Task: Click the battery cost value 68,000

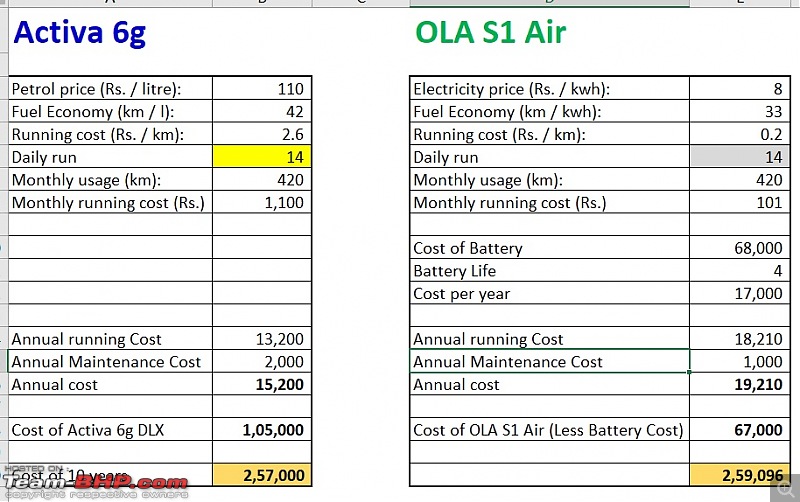Action: point(739,247)
